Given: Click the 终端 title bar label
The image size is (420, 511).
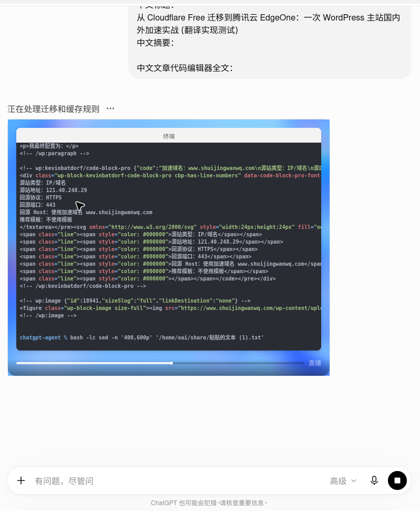Looking at the screenshot, I should pyautogui.click(x=169, y=136).
